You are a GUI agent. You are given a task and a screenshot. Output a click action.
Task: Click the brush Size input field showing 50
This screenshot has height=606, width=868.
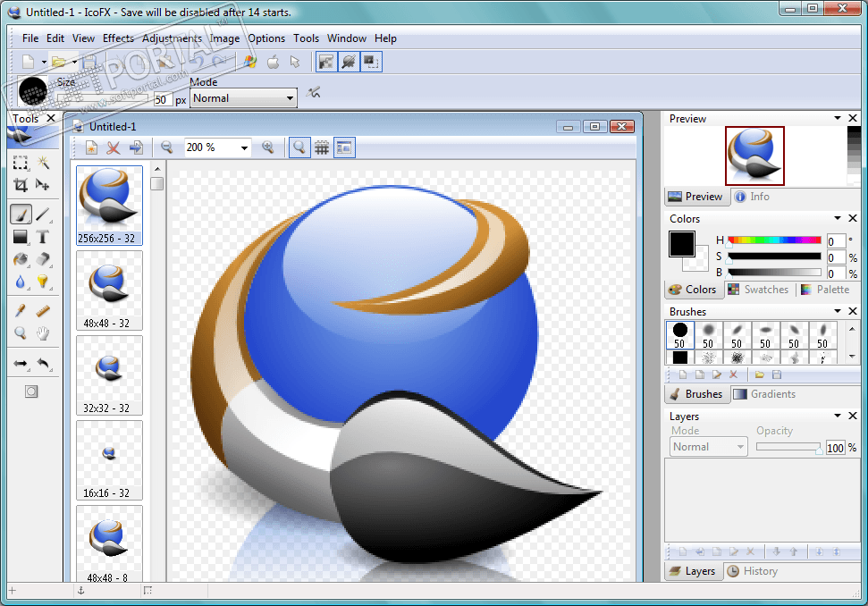[x=162, y=99]
